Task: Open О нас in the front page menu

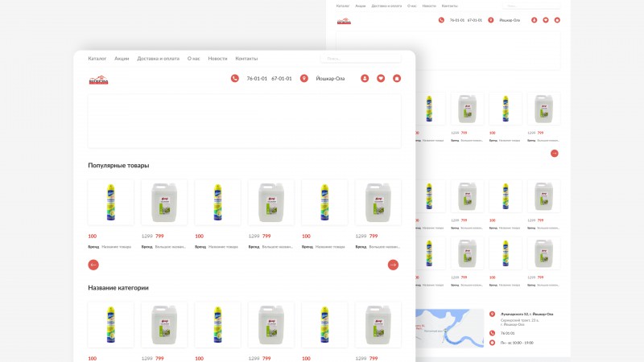Action: tap(193, 59)
